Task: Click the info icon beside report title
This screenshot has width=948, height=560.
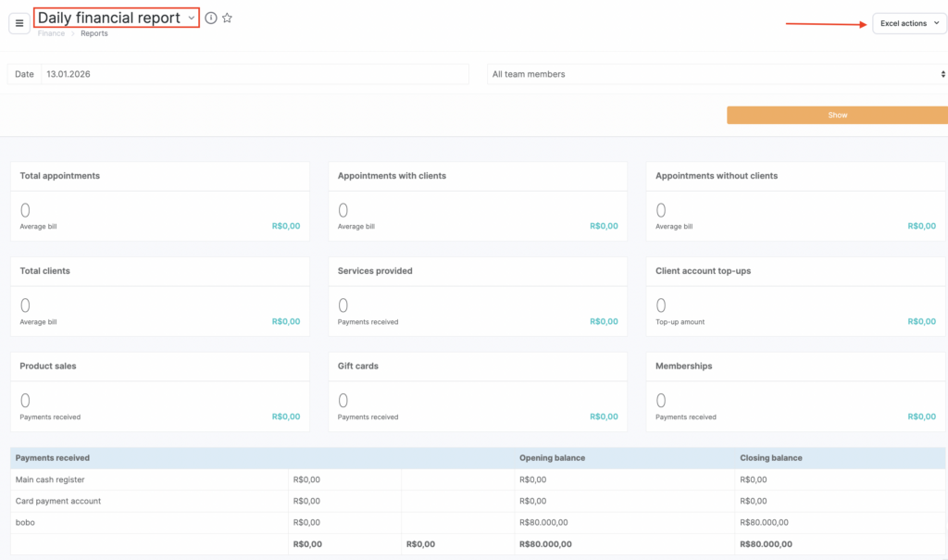Action: click(211, 18)
